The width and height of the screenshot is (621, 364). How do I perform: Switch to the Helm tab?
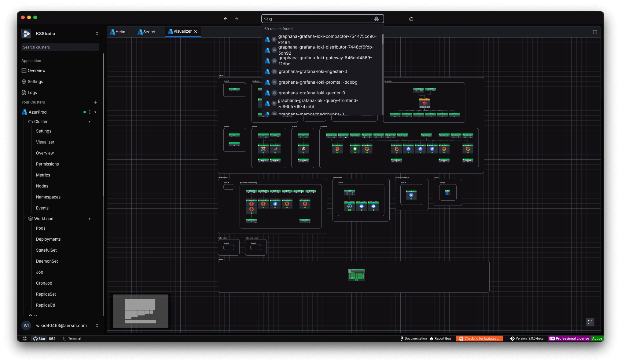[118, 32]
